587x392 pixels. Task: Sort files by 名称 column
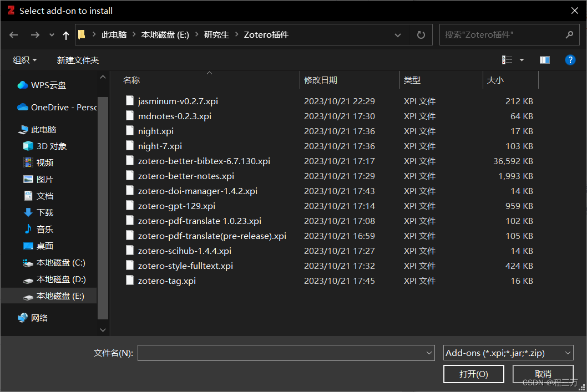pyautogui.click(x=131, y=80)
